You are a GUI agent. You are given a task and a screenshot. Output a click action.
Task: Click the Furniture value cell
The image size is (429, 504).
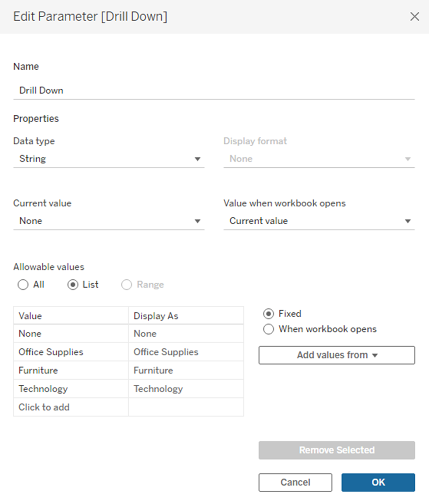pyautogui.click(x=71, y=371)
